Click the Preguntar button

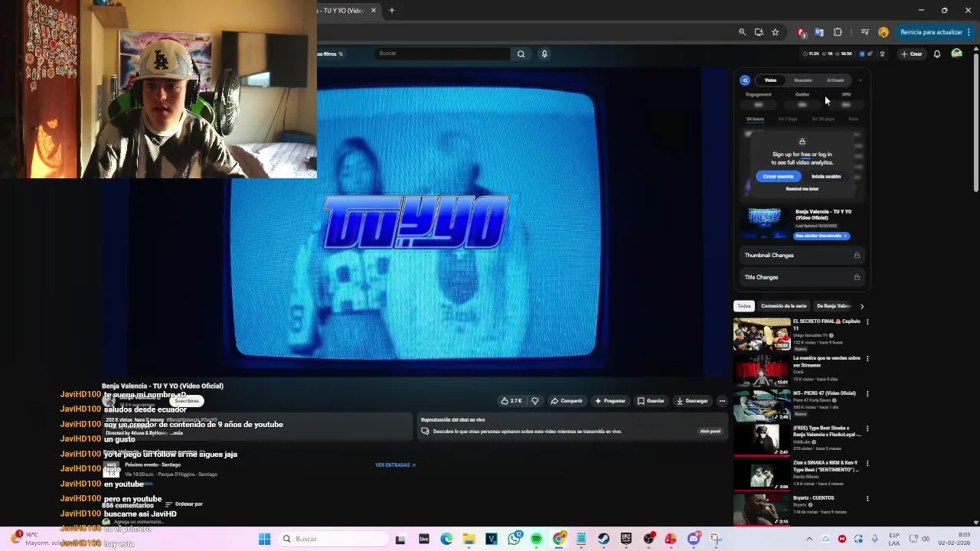pos(610,401)
